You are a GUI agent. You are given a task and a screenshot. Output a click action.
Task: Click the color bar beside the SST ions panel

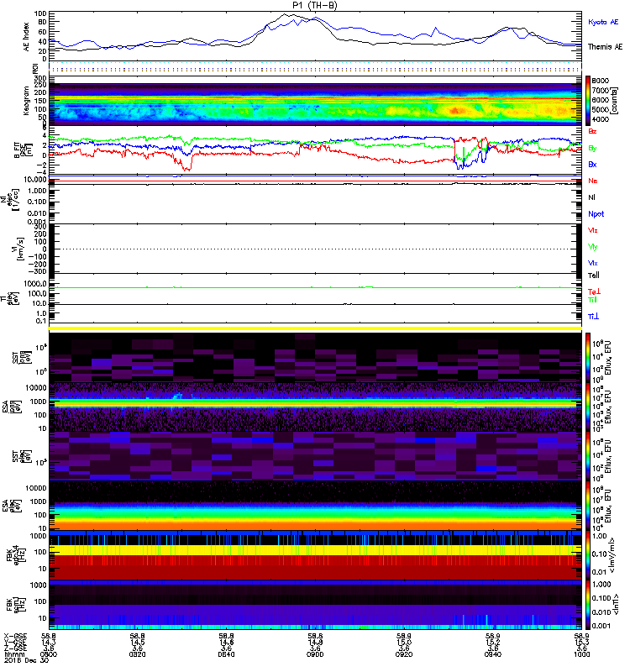click(x=588, y=357)
